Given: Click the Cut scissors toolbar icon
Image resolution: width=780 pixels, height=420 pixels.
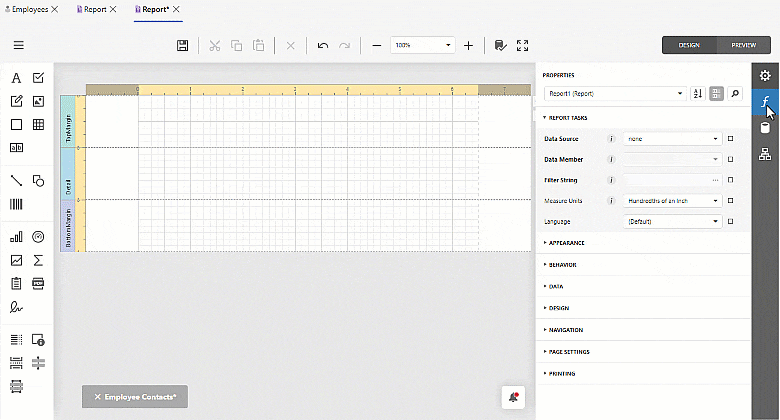Looking at the screenshot, I should pyautogui.click(x=214, y=46).
